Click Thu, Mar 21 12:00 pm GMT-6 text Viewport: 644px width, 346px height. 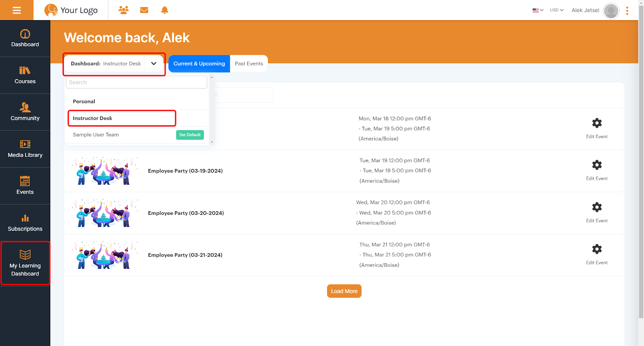click(394, 245)
